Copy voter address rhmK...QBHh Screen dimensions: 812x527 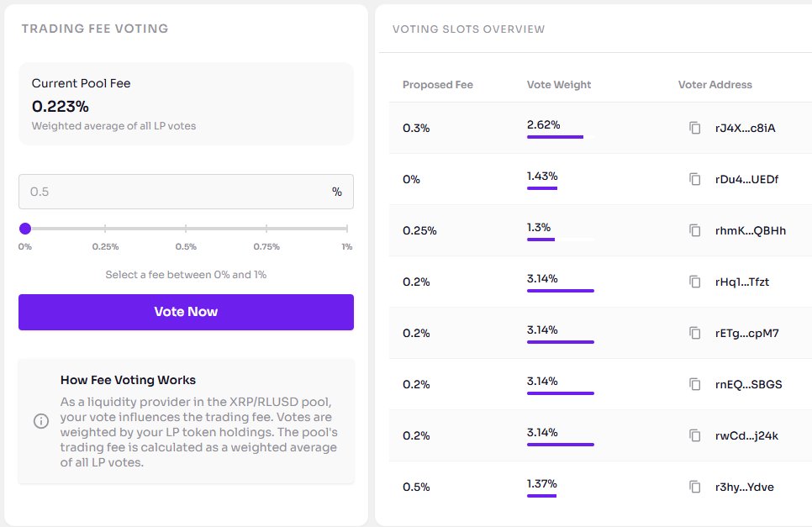pos(694,230)
